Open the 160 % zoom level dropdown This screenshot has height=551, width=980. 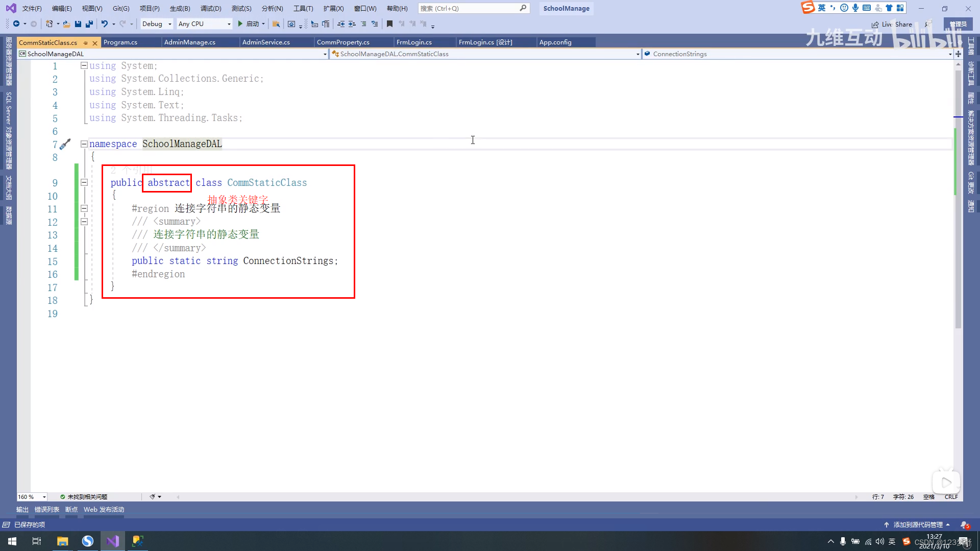click(32, 497)
